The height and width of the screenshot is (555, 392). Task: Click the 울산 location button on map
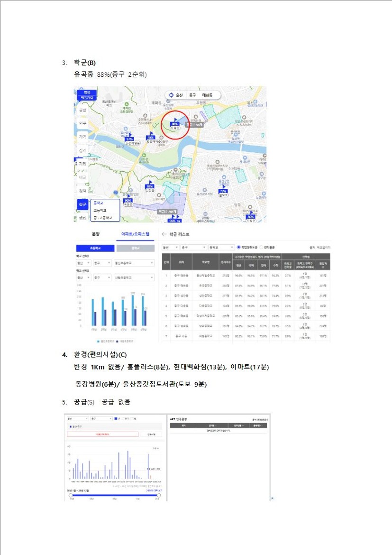pos(179,95)
